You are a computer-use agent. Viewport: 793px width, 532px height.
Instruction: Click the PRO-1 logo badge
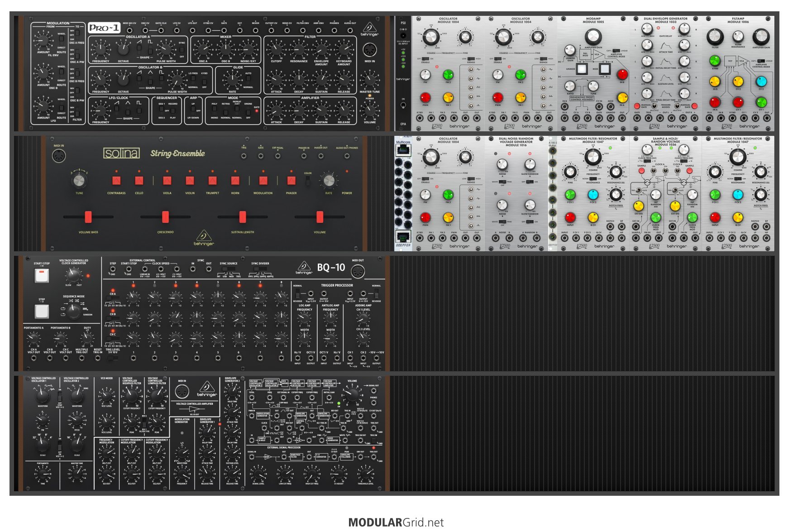click(104, 28)
